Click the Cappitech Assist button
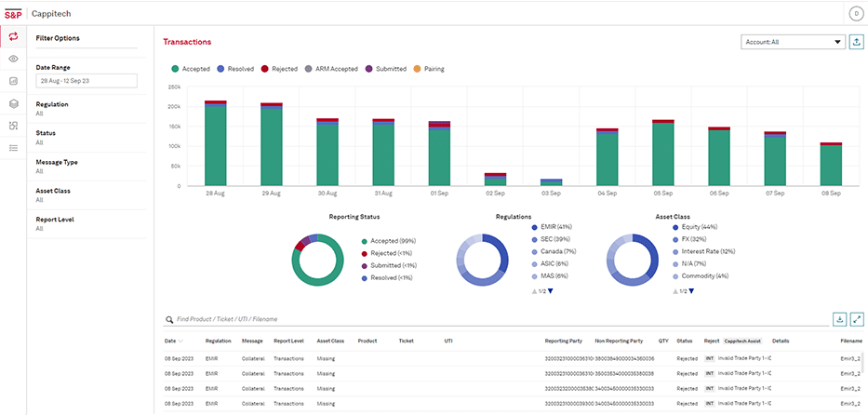 pyautogui.click(x=743, y=341)
